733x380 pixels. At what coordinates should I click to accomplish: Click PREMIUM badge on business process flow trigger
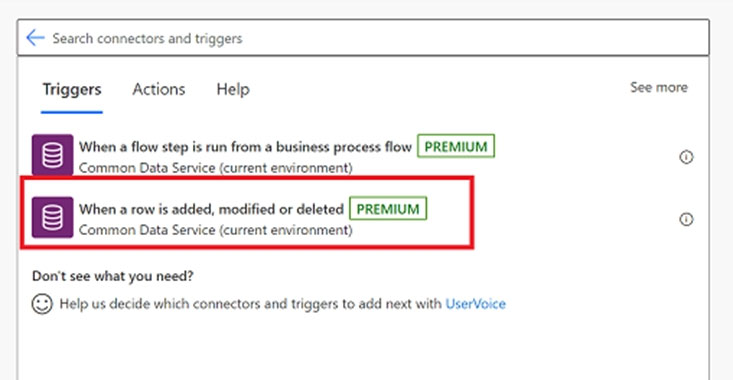coord(456,146)
